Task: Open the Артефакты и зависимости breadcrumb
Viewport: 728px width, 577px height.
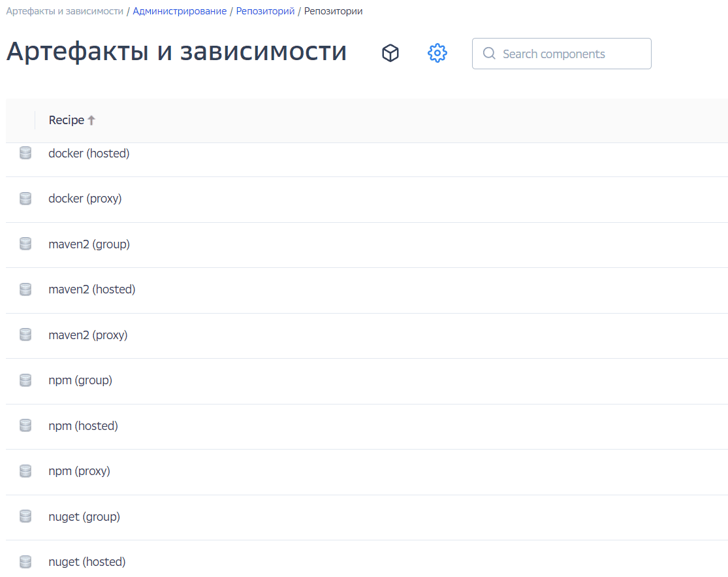Action: click(63, 10)
